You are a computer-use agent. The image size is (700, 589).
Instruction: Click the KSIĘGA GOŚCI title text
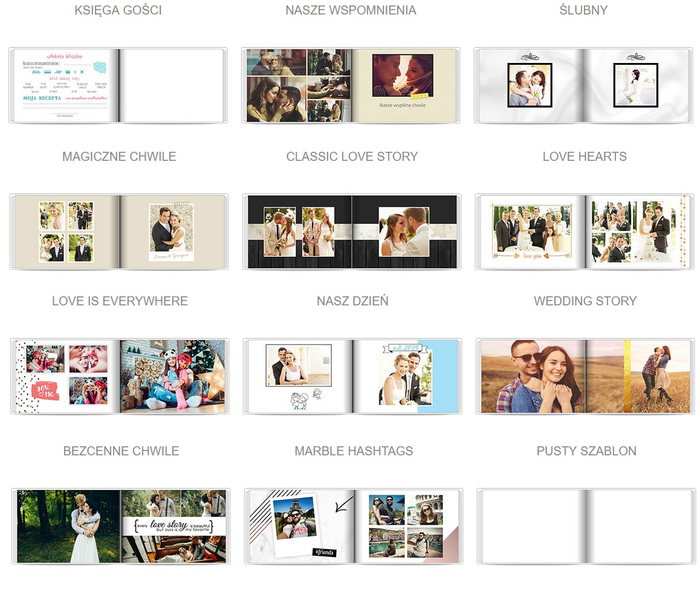click(x=118, y=10)
